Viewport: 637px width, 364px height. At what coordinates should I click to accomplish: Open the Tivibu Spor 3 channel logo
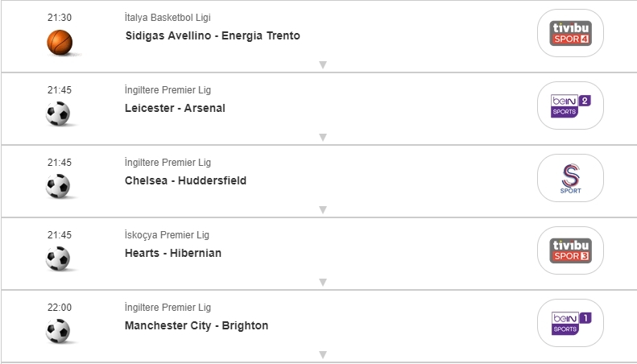pos(570,250)
